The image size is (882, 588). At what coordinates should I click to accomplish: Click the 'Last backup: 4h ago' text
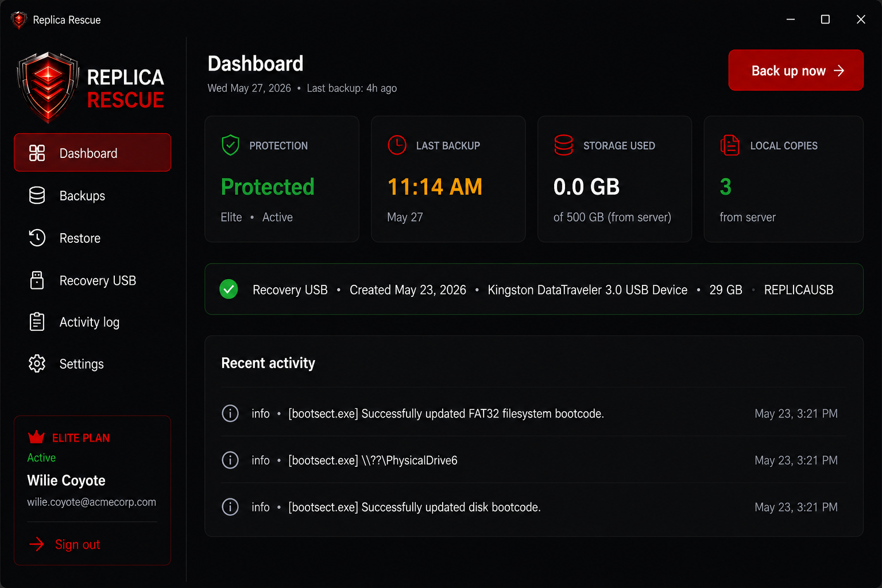click(352, 88)
